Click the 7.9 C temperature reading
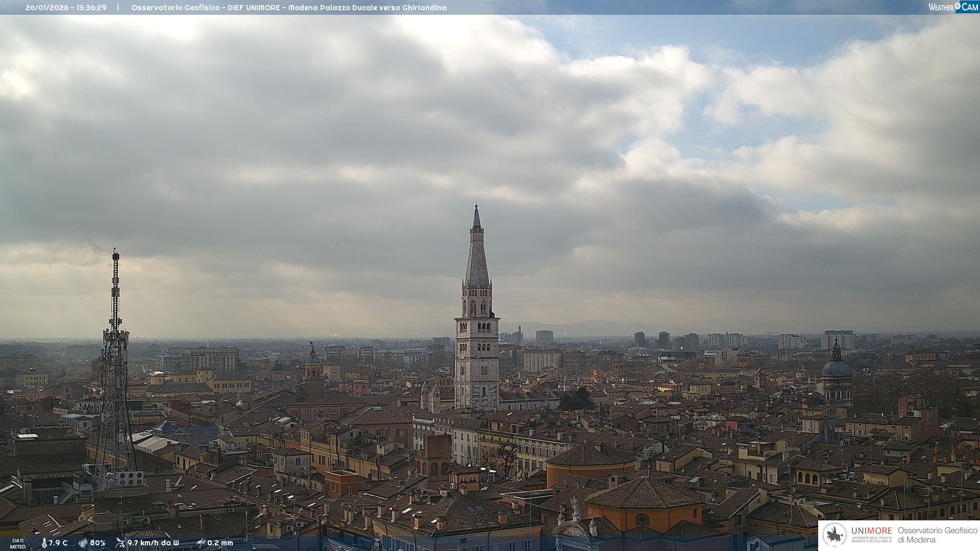The image size is (980, 551). point(58,543)
